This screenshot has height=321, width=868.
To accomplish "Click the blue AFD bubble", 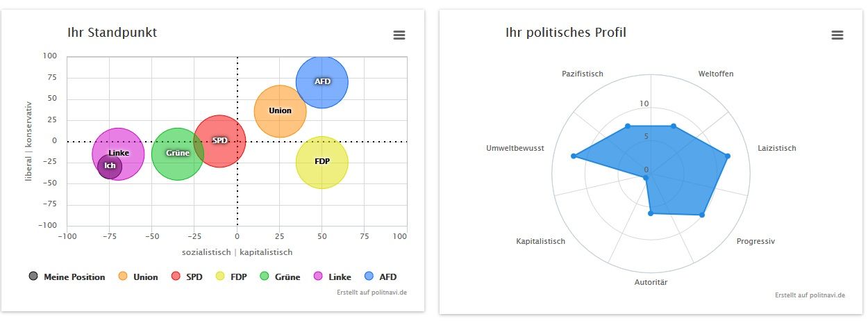I will pyautogui.click(x=322, y=82).
